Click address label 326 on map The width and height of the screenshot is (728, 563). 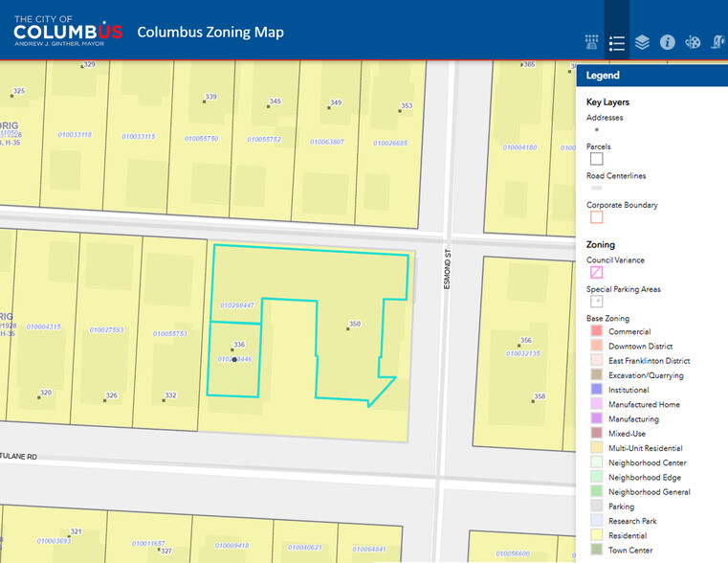click(x=111, y=395)
